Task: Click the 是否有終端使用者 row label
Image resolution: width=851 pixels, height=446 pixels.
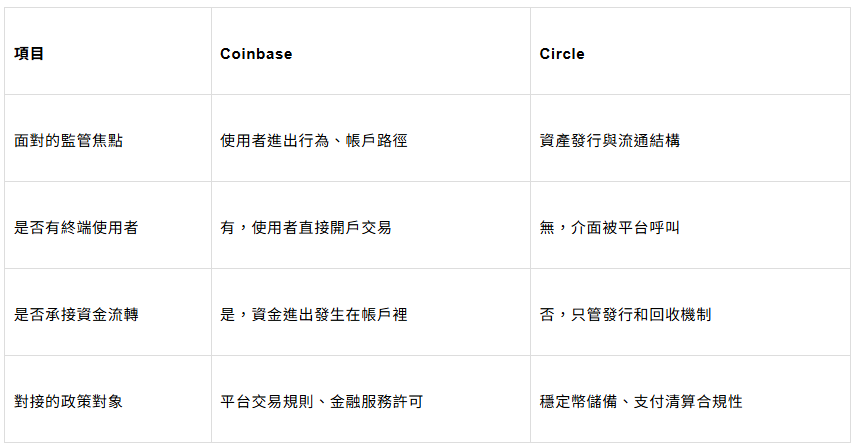Action: click(76, 228)
